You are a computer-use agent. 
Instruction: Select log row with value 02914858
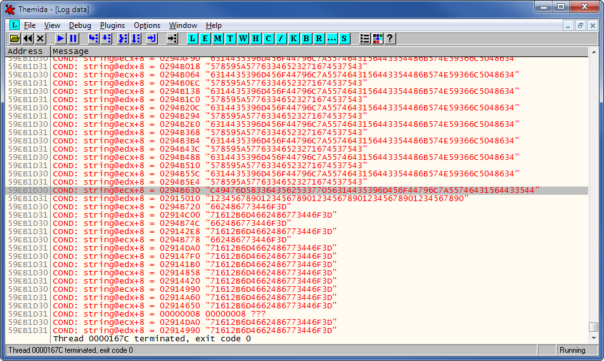[x=297, y=273]
